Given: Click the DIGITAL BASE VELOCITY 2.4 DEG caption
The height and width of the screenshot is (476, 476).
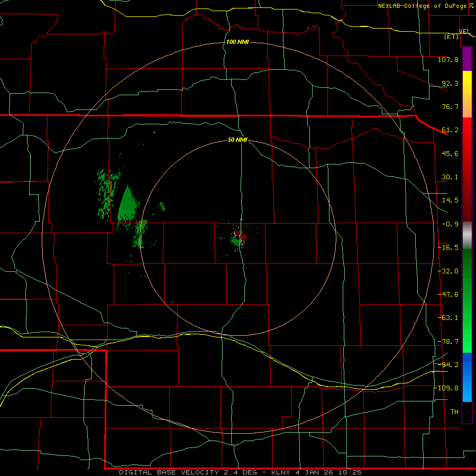Looking at the screenshot, I should coord(188,472).
